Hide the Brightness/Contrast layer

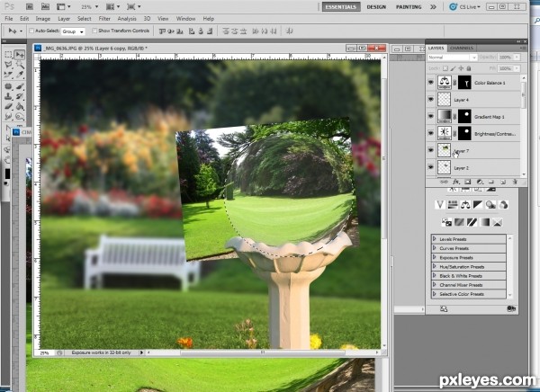[x=431, y=133]
